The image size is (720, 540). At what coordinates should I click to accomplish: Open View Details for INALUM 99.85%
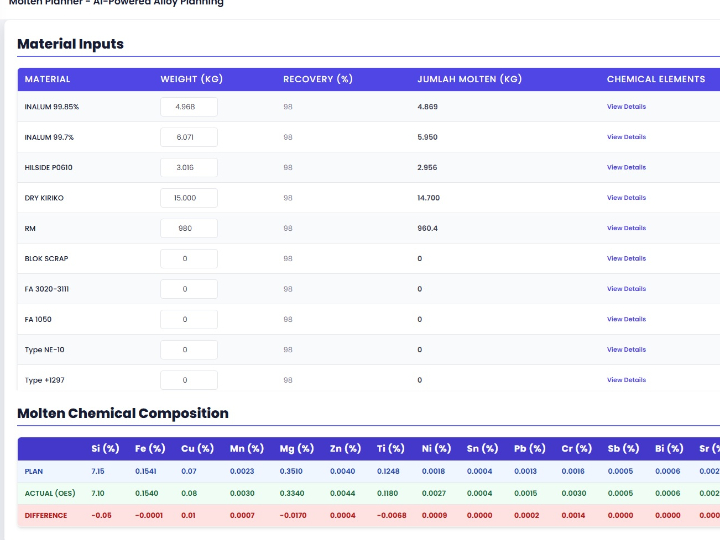[626, 107]
